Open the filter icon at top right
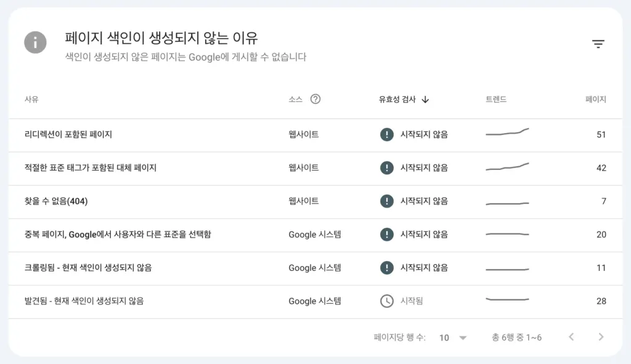631x364 pixels. pyautogui.click(x=598, y=43)
